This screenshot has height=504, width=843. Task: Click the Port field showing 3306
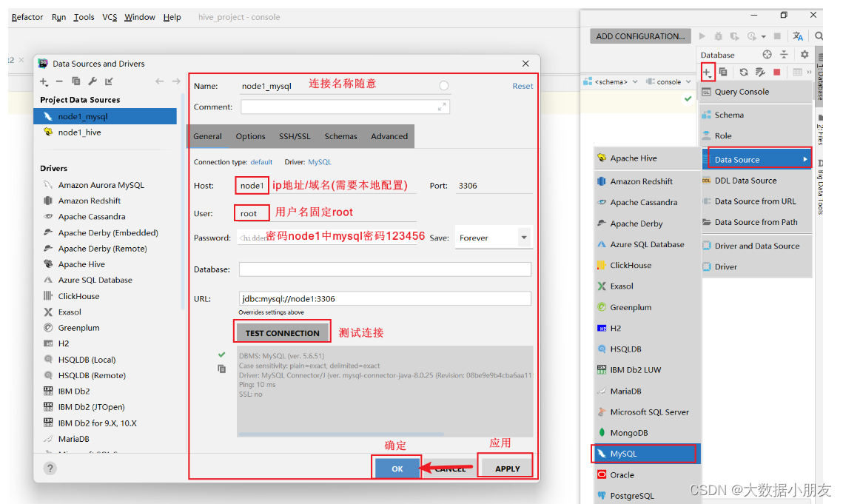(494, 186)
